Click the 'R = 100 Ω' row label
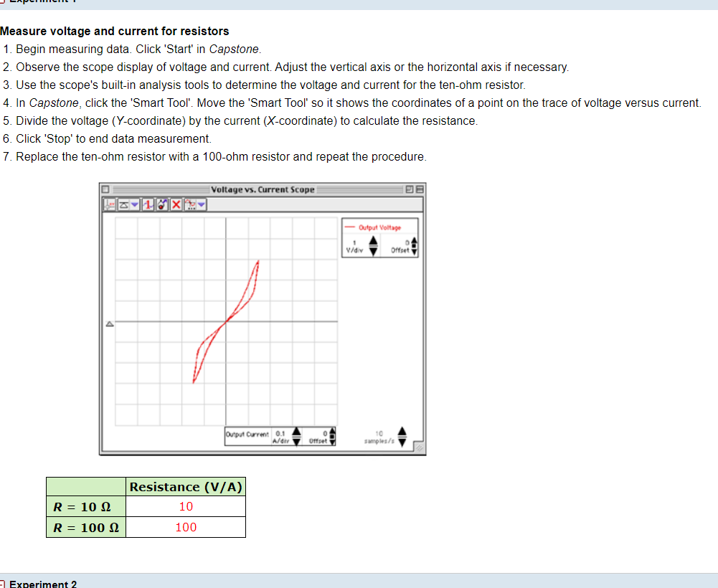 86,527
